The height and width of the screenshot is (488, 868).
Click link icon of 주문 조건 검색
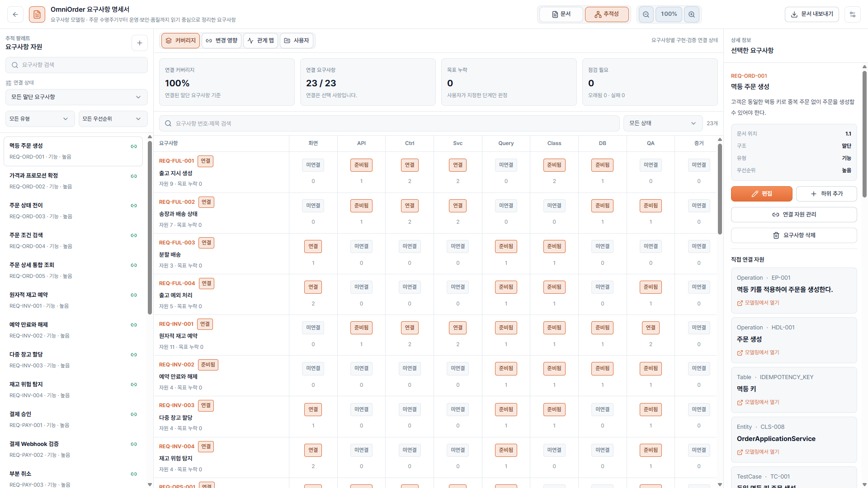(134, 235)
